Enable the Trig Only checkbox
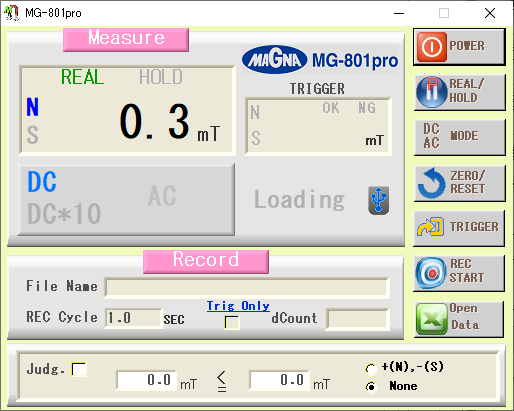This screenshot has height=411, width=514. pyautogui.click(x=231, y=322)
